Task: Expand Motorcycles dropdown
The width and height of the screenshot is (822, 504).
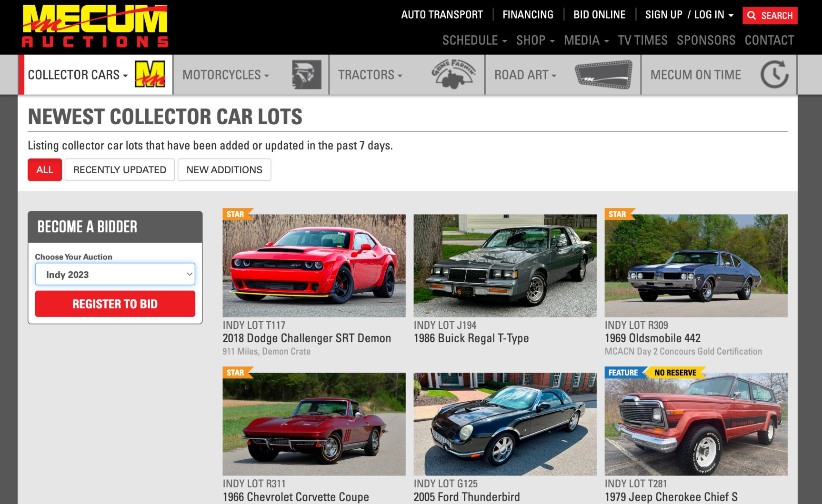Action: [x=226, y=75]
